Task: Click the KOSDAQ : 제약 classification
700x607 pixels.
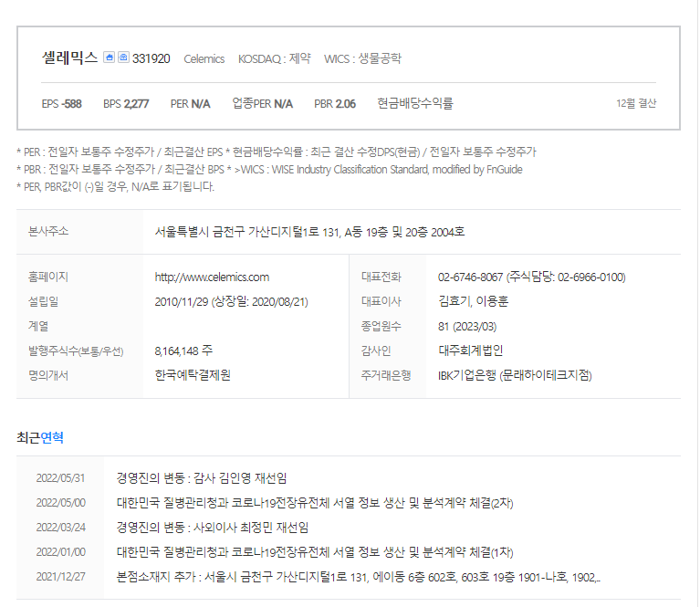Action: 274,58
